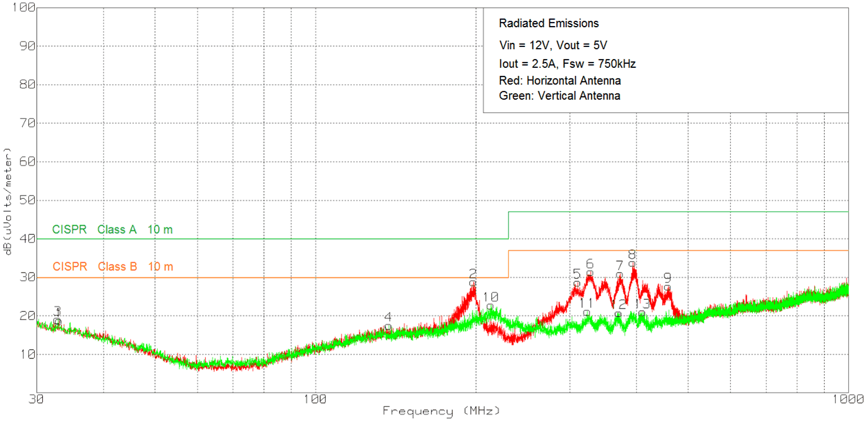Click the Green: Vertical Antenna legend entry
868x424 pixels.
(559, 96)
